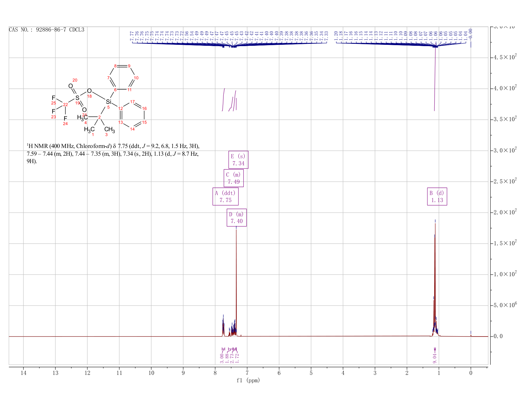This screenshot has height=411, width=532.
Task: Click the '7.59 – 7.44 (m, 2H)' text line
Action: click(x=50, y=154)
